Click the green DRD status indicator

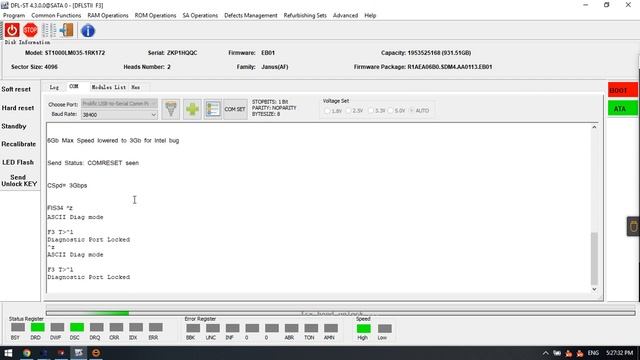click(x=38, y=327)
